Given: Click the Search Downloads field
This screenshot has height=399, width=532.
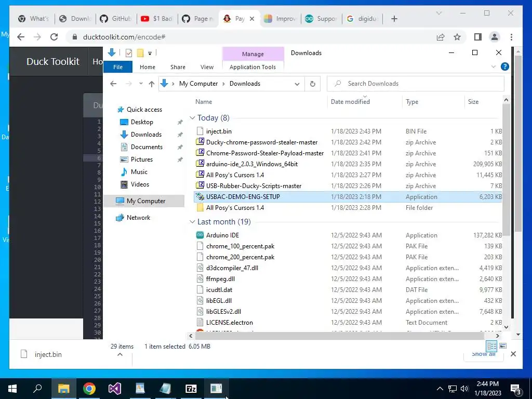Looking at the screenshot, I should [415, 84].
